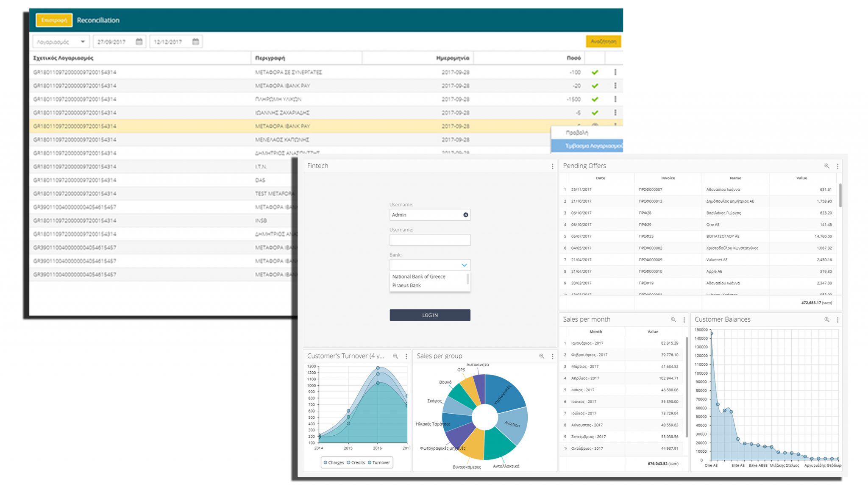Zoom the Sales per group chart with magnifier
This screenshot has width=868, height=487.
tap(542, 356)
